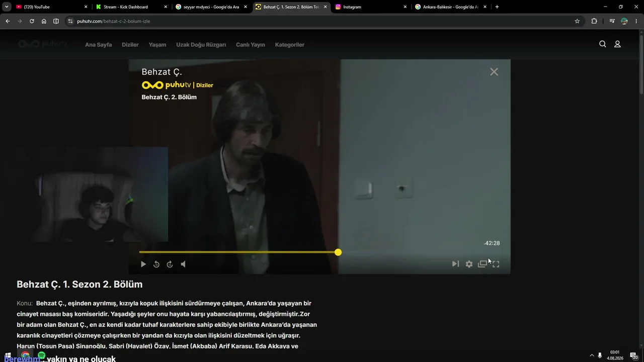Viewport: 644px width, 362px height.
Task: Switch to the YouTube browser tab
Action: click(x=50, y=7)
